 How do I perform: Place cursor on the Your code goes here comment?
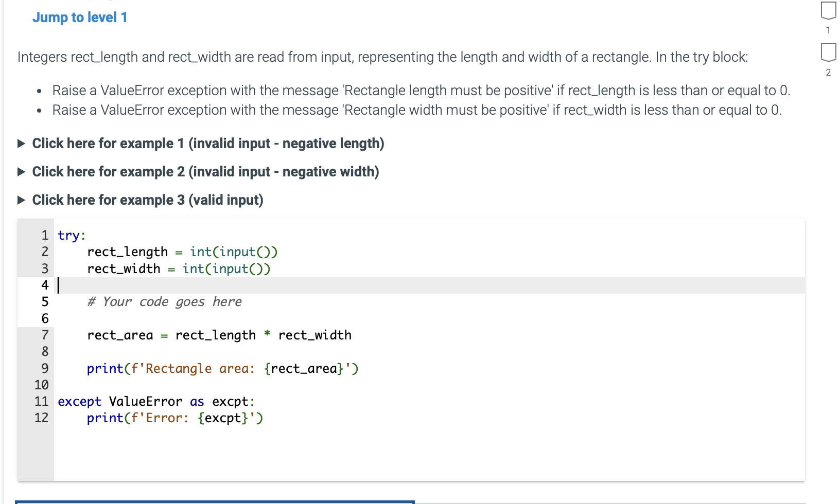(164, 302)
